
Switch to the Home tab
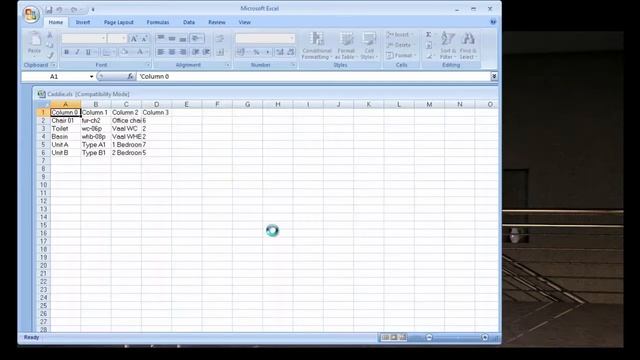56,22
